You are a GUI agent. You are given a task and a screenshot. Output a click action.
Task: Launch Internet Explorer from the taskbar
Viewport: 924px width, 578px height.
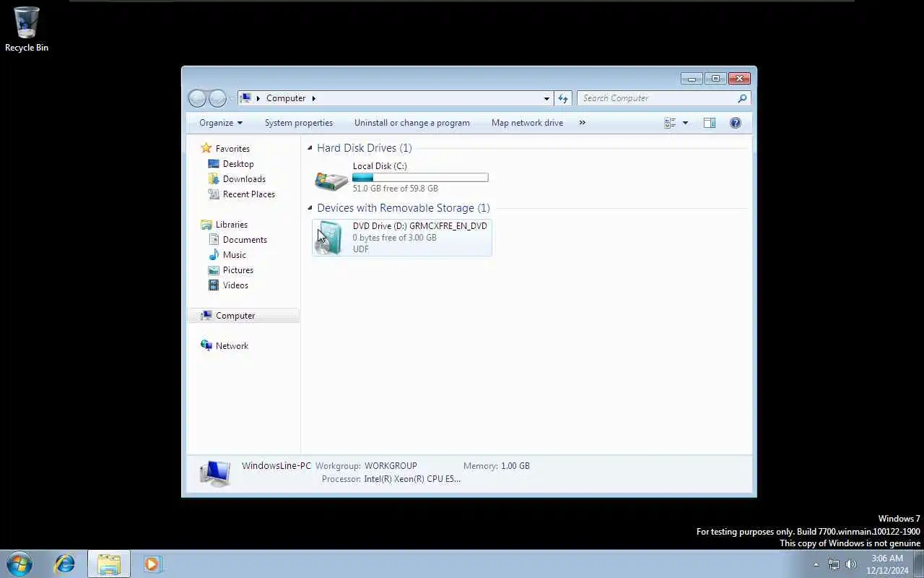[65, 564]
